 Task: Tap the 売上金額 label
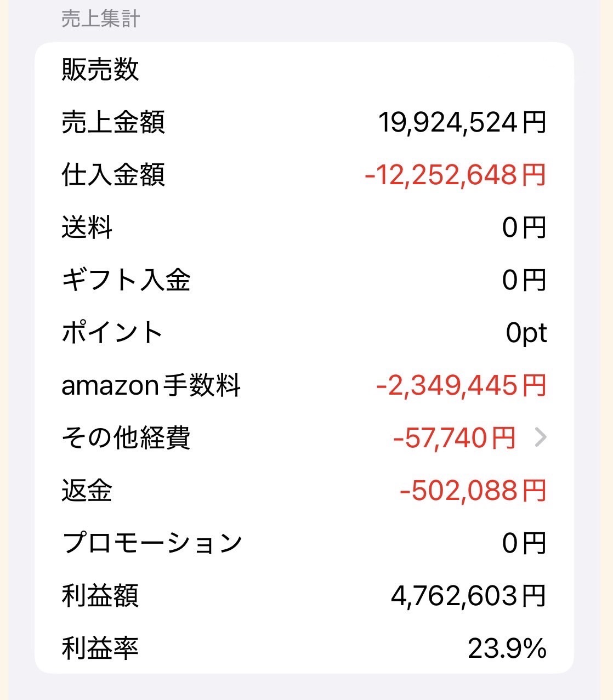coord(113,122)
